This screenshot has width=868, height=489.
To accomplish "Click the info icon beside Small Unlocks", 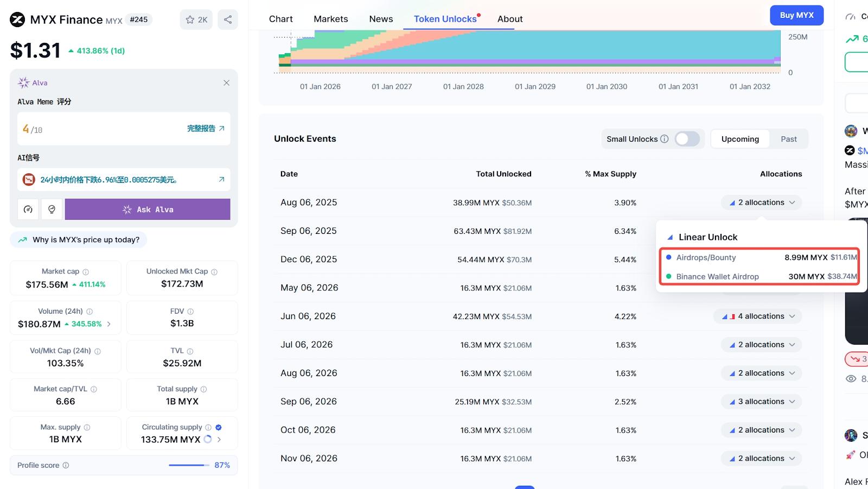I will 664,139.
